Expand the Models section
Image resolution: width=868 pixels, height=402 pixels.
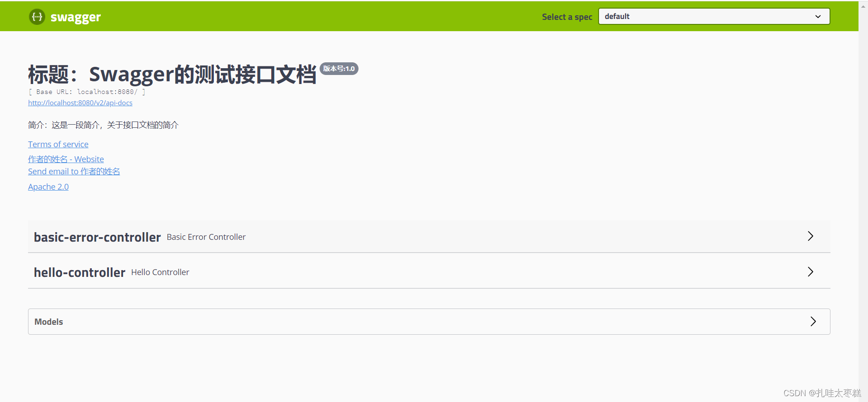(x=429, y=322)
